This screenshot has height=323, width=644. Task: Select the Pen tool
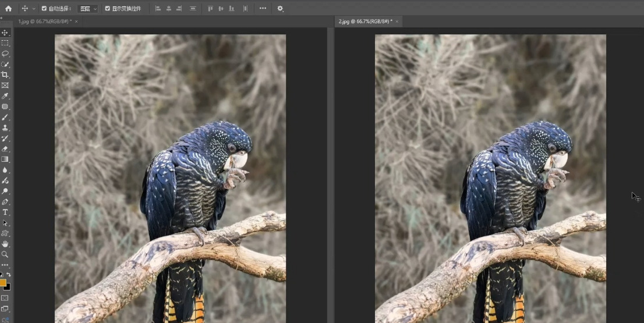point(5,201)
